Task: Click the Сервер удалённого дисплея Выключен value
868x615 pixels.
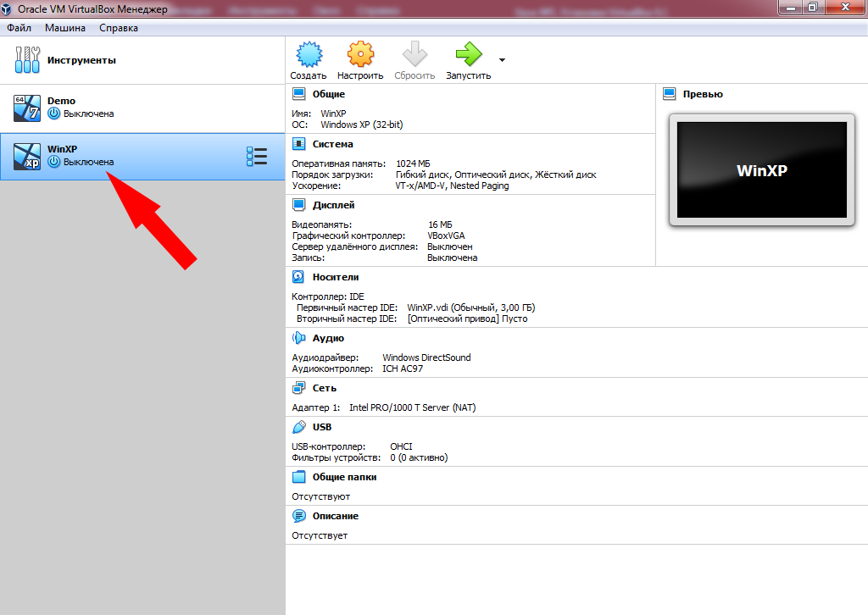Action: coord(450,247)
